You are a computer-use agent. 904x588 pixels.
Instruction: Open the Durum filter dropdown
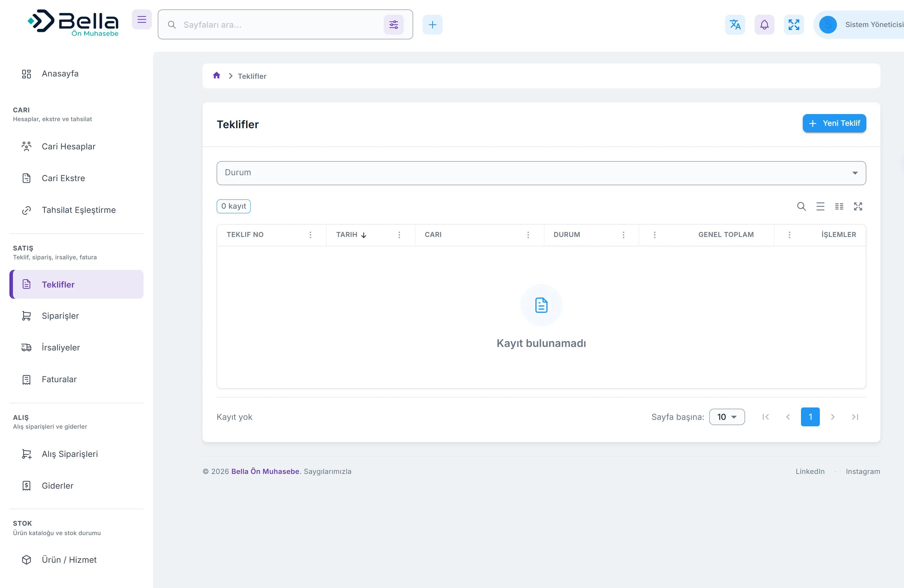coord(541,173)
